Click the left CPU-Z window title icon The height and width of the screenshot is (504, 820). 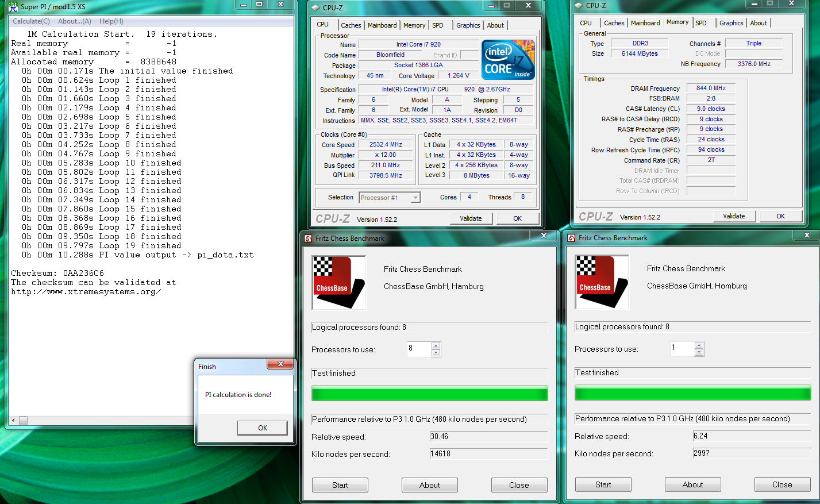315,8
